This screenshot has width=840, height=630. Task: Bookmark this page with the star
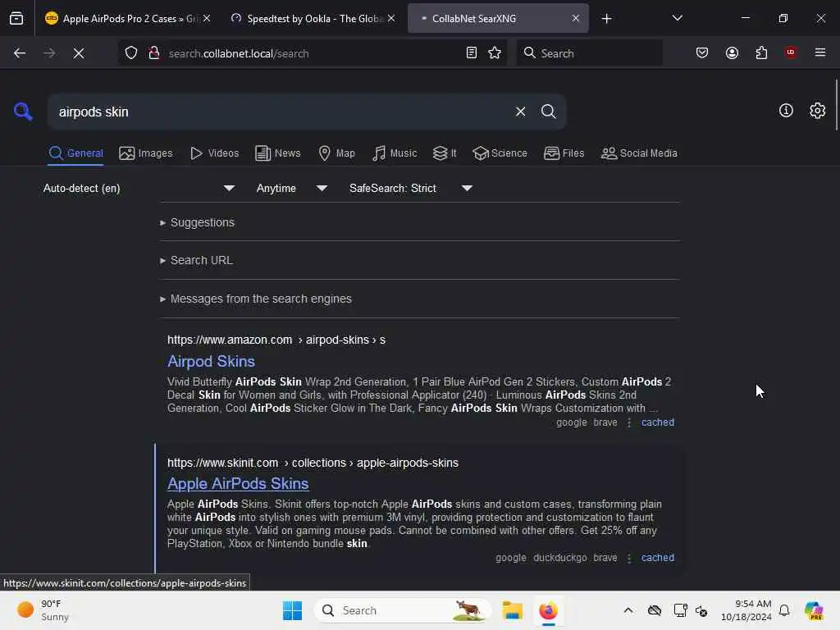(495, 52)
